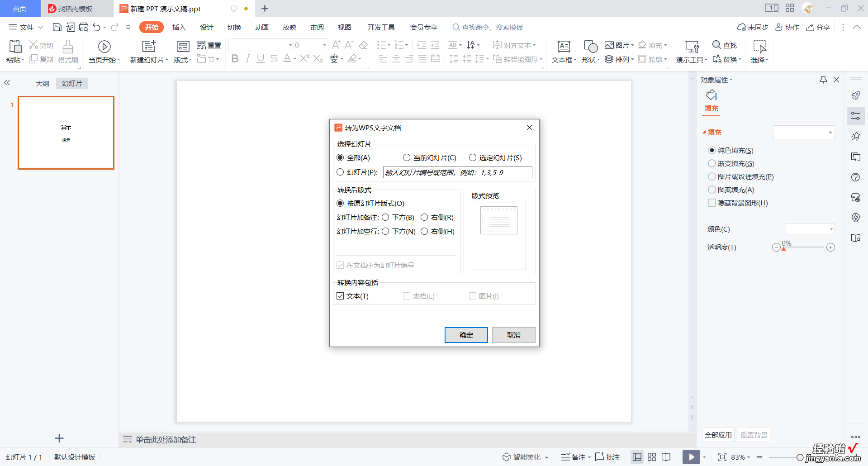Select slide 1 thumbnail
This screenshot has height=466, width=868.
(66, 133)
